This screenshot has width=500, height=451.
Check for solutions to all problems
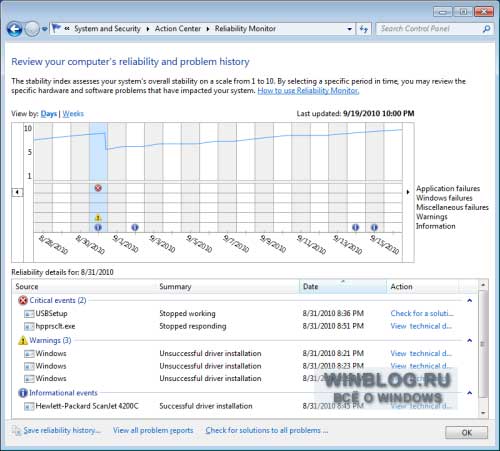point(266,430)
